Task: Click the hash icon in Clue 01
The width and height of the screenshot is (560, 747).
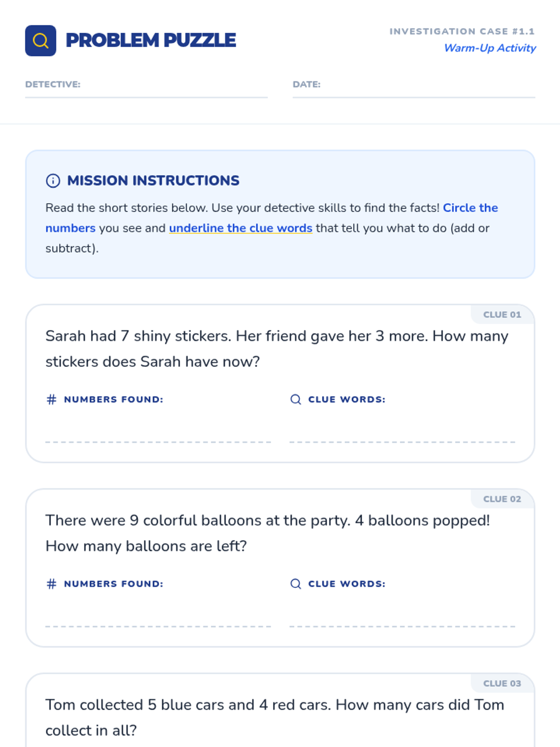Action: (51, 399)
